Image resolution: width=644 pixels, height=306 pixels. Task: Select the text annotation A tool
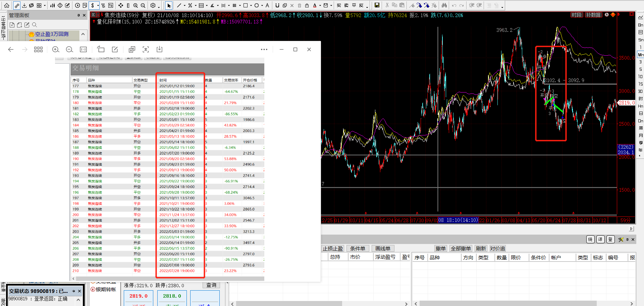tap(267, 5)
